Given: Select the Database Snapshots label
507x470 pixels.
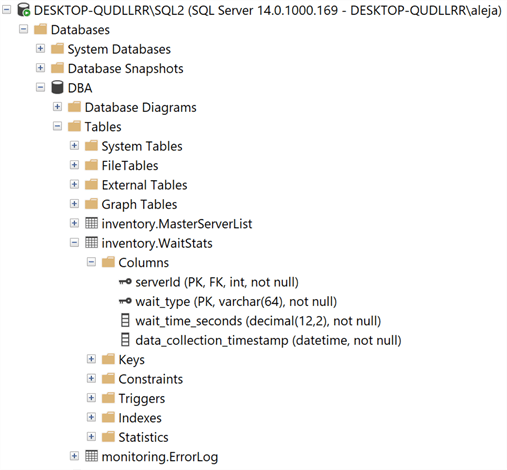Looking at the screenshot, I should tap(126, 69).
